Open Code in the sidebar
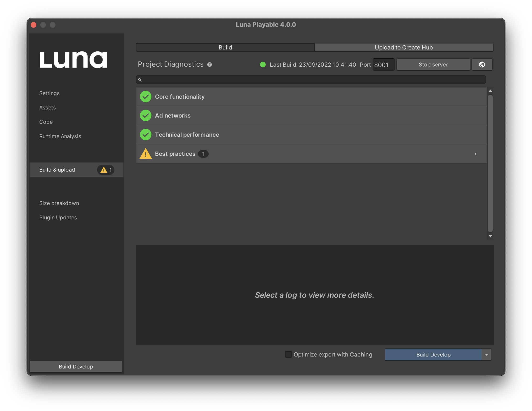532x411 pixels. point(46,122)
